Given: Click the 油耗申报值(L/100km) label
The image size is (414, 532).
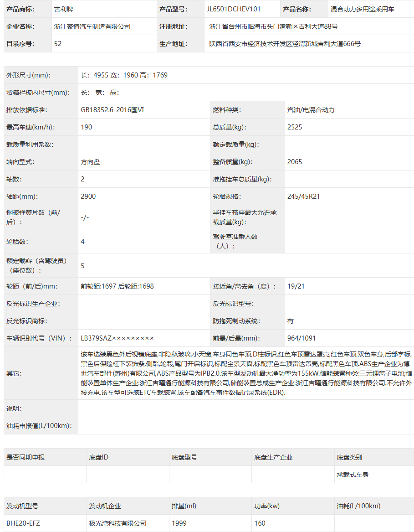Looking at the screenshot, I should [39, 426].
